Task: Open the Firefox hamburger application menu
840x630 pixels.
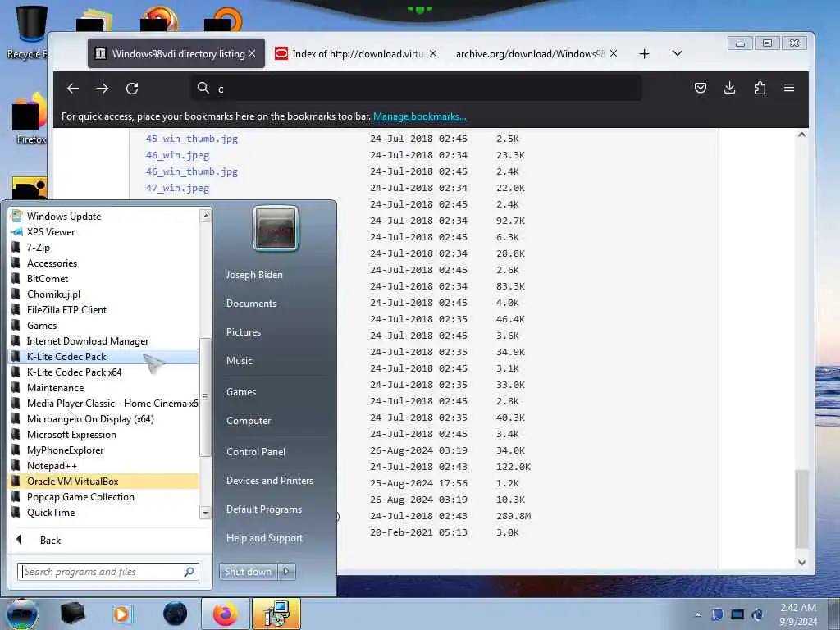Action: click(x=789, y=87)
